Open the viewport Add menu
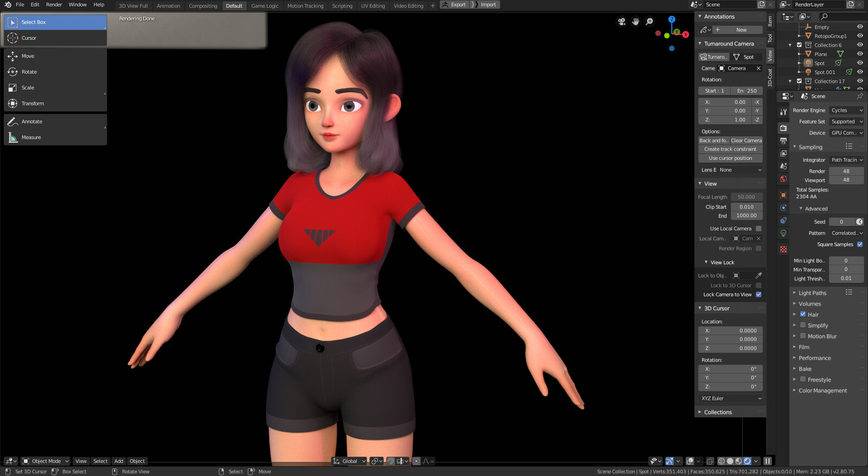Image resolution: width=868 pixels, height=476 pixels. (119, 461)
